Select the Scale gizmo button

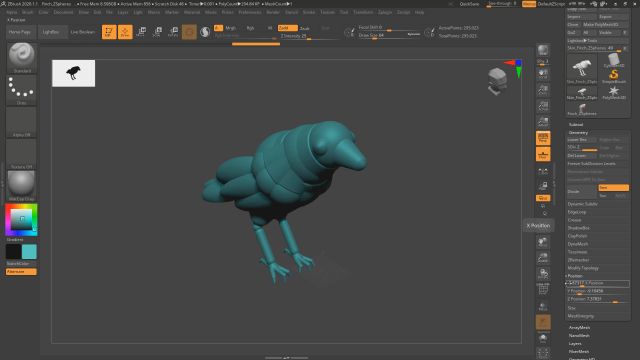(x=158, y=32)
